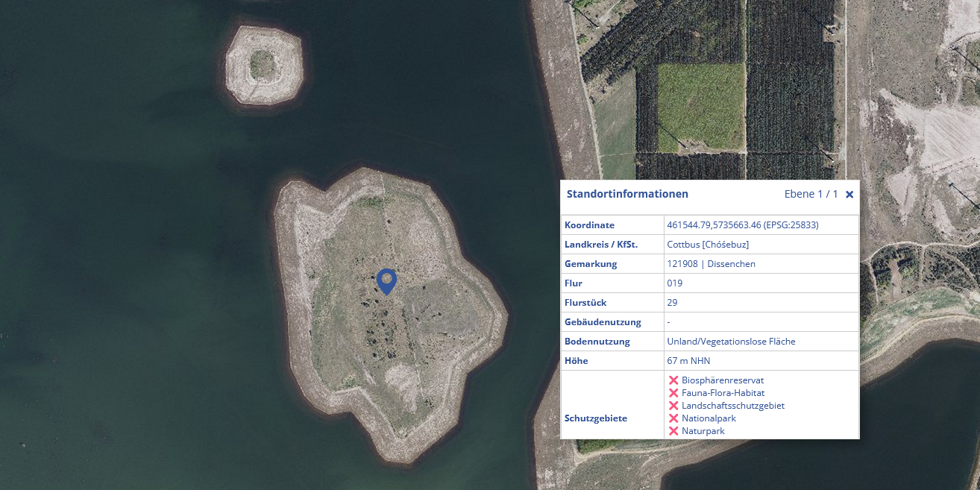Viewport: 980px width, 490px height.
Task: Click the Flur row showing 019
Action: (675, 283)
